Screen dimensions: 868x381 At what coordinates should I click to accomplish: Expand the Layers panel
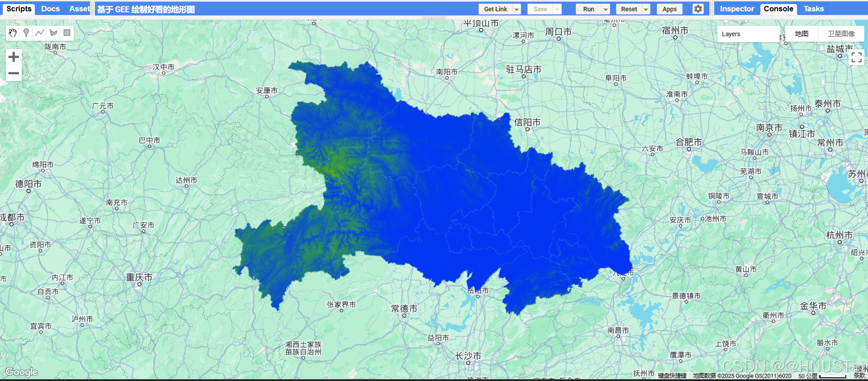coord(748,34)
